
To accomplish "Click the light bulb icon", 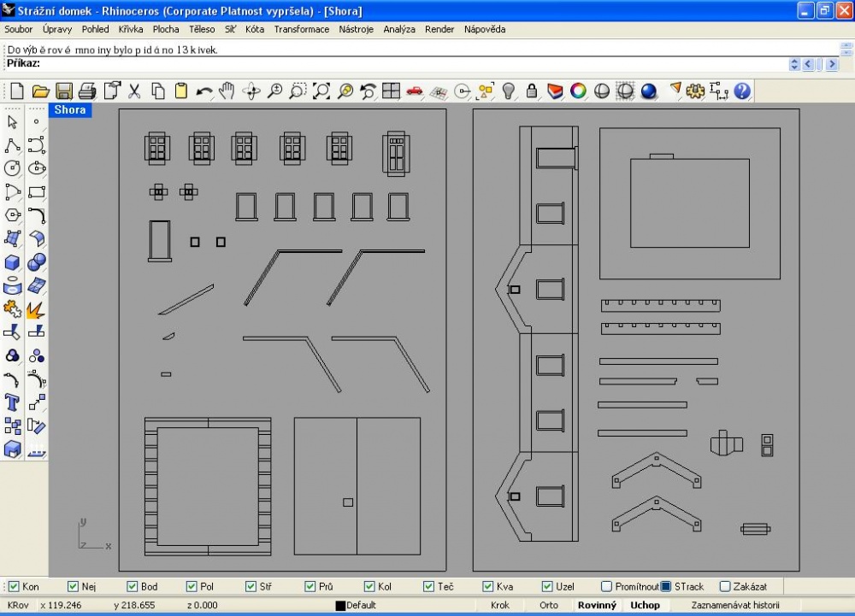I will tap(508, 91).
